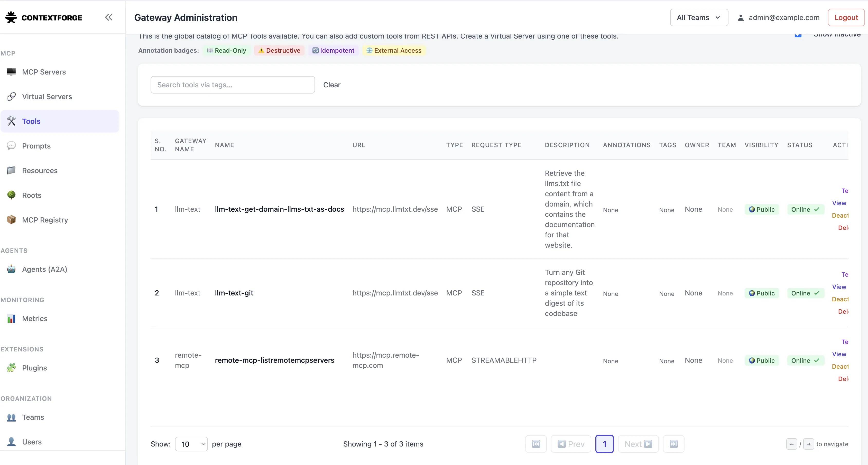Open the All Teams dropdown
This screenshot has height=465, width=868.
(699, 17)
